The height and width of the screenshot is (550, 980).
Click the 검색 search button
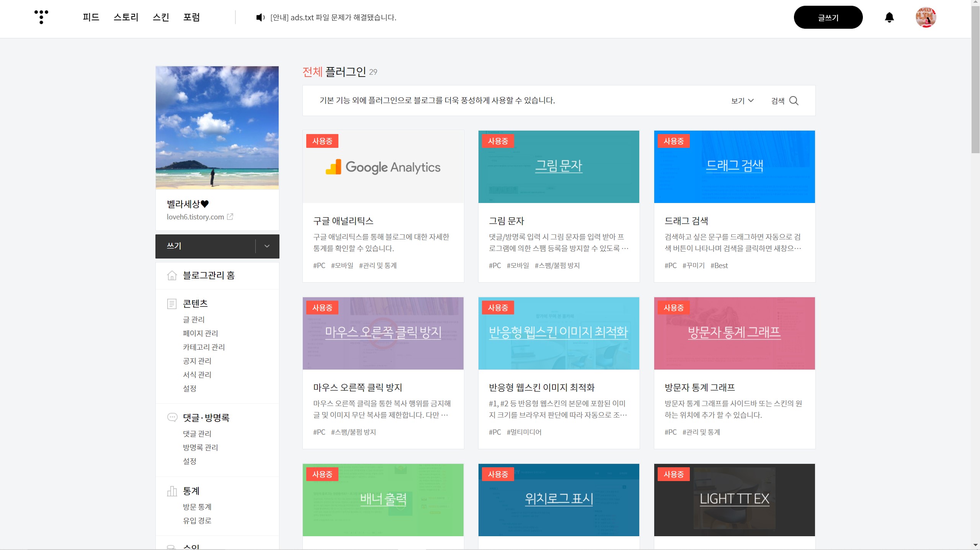click(785, 100)
